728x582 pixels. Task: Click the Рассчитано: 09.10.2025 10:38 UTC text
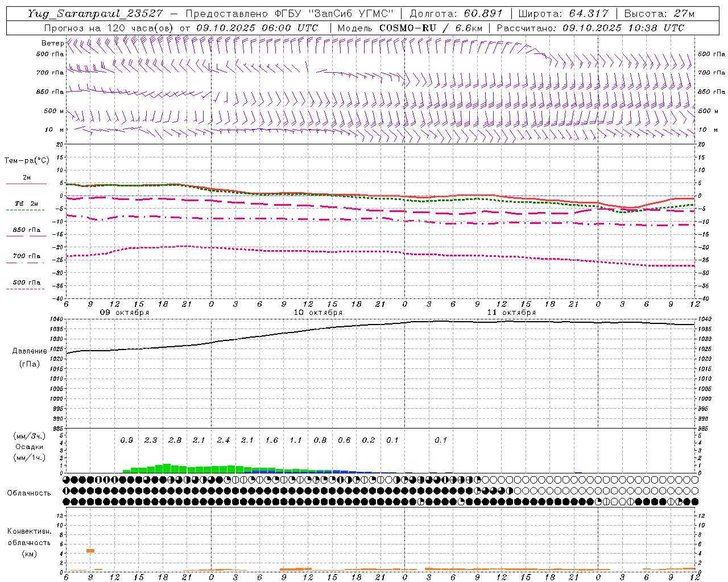(x=590, y=28)
